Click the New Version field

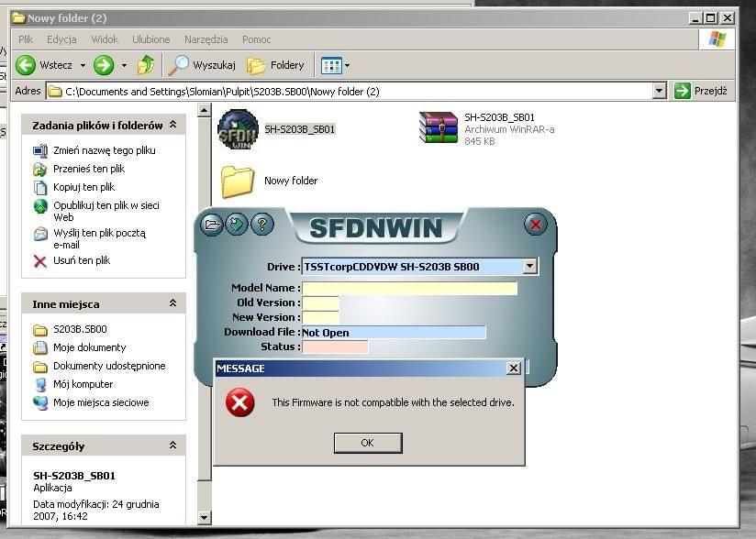click(320, 317)
